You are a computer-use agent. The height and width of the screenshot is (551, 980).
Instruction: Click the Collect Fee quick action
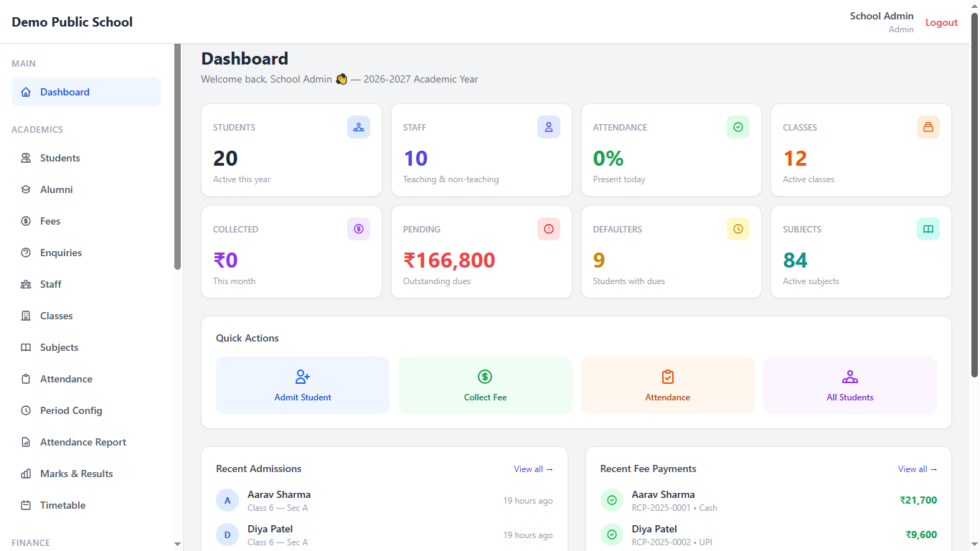click(x=485, y=385)
